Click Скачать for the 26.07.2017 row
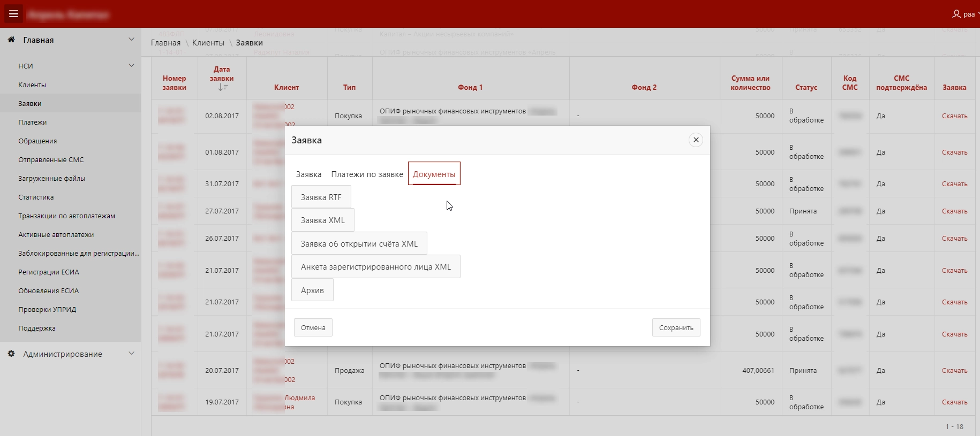The height and width of the screenshot is (436, 980). point(954,238)
